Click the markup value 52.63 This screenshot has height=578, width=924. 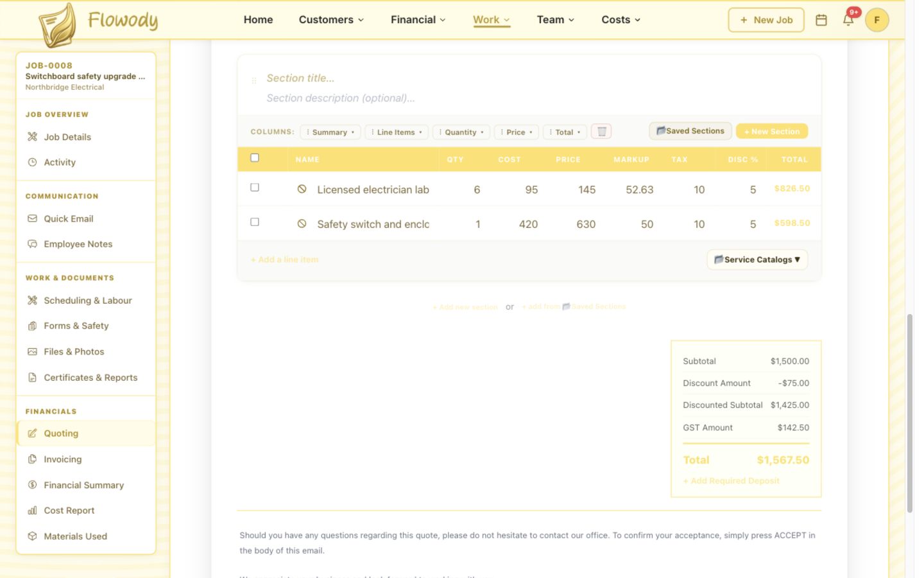(640, 189)
